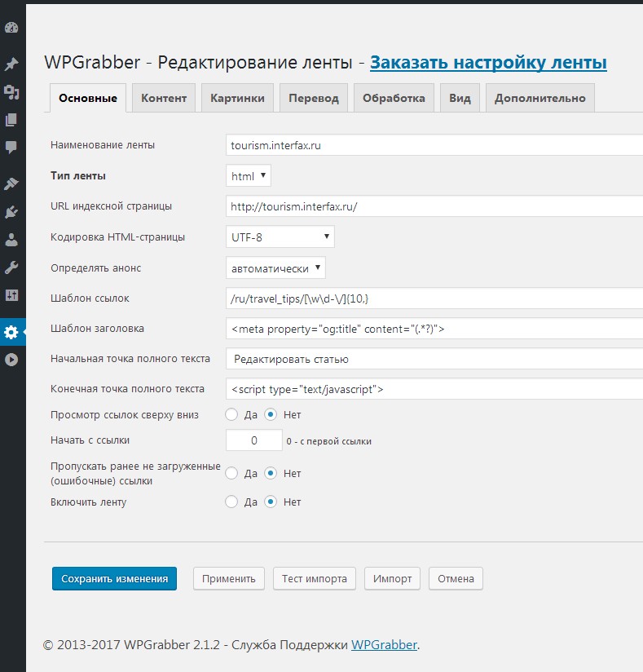The height and width of the screenshot is (672, 643).
Task: Click the Включить ленту label
Action: point(88,502)
